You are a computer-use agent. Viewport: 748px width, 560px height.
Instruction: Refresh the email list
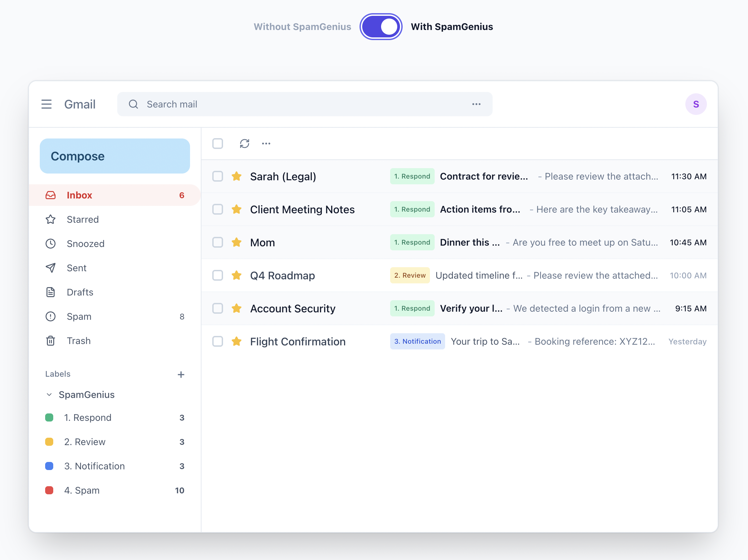tap(245, 144)
